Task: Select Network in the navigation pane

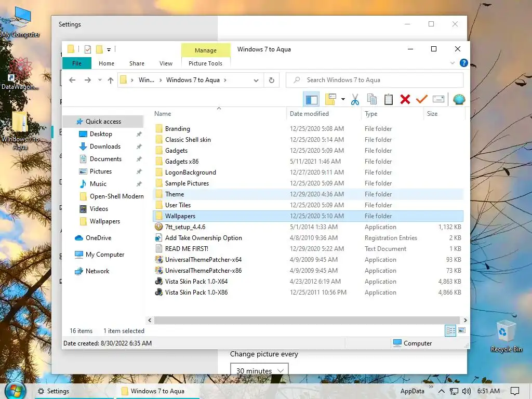Action: (x=97, y=271)
